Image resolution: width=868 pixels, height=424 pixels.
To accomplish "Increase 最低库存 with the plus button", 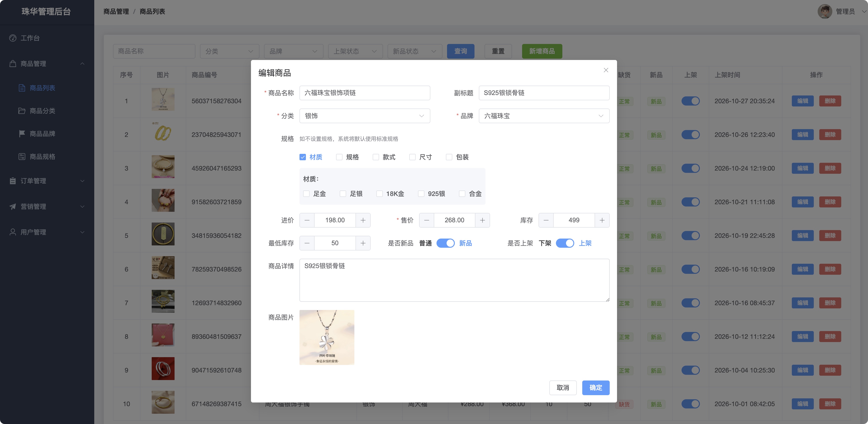I will [x=363, y=243].
